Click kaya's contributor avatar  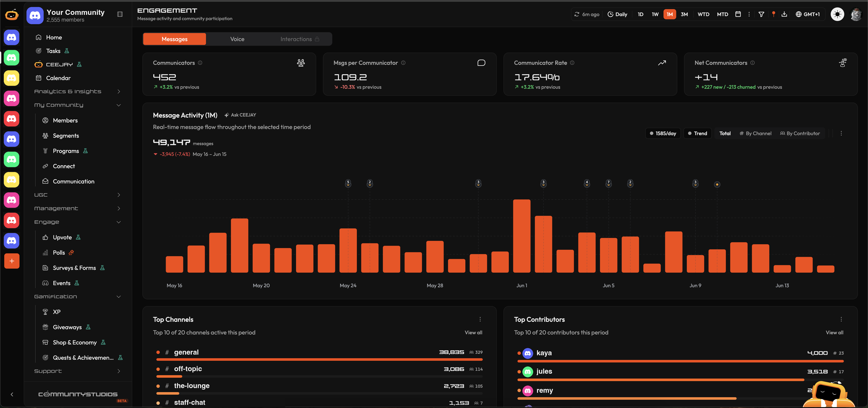click(x=528, y=353)
